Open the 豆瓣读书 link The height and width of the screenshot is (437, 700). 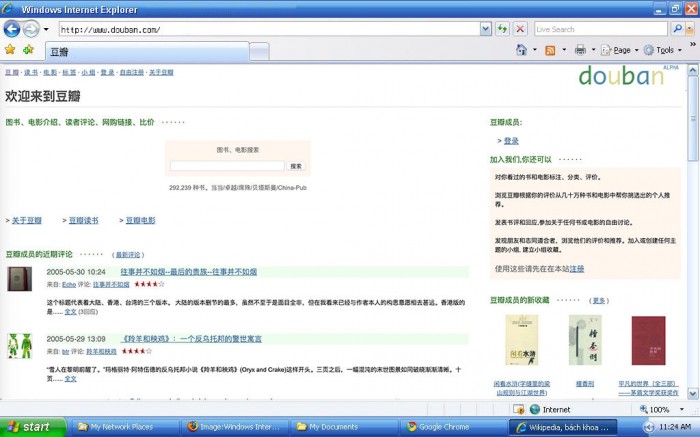coord(83,220)
